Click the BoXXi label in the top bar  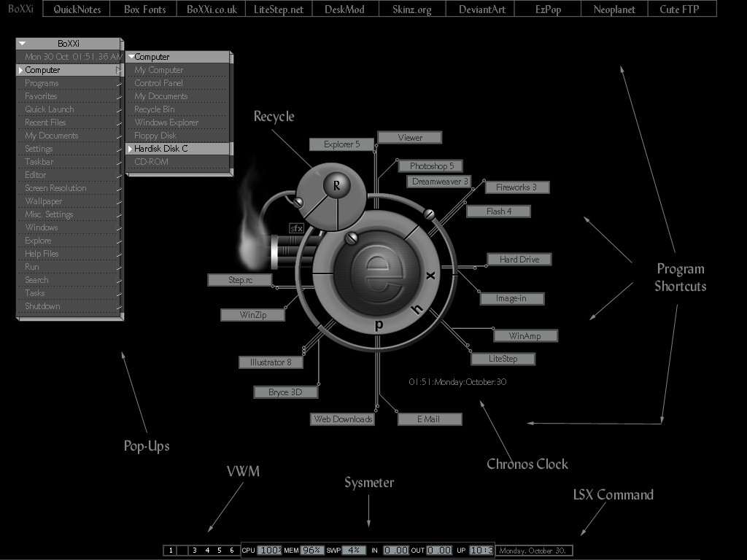click(x=20, y=8)
